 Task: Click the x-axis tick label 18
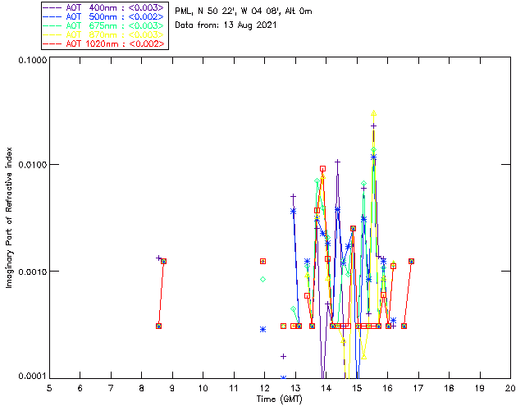[x=449, y=388]
